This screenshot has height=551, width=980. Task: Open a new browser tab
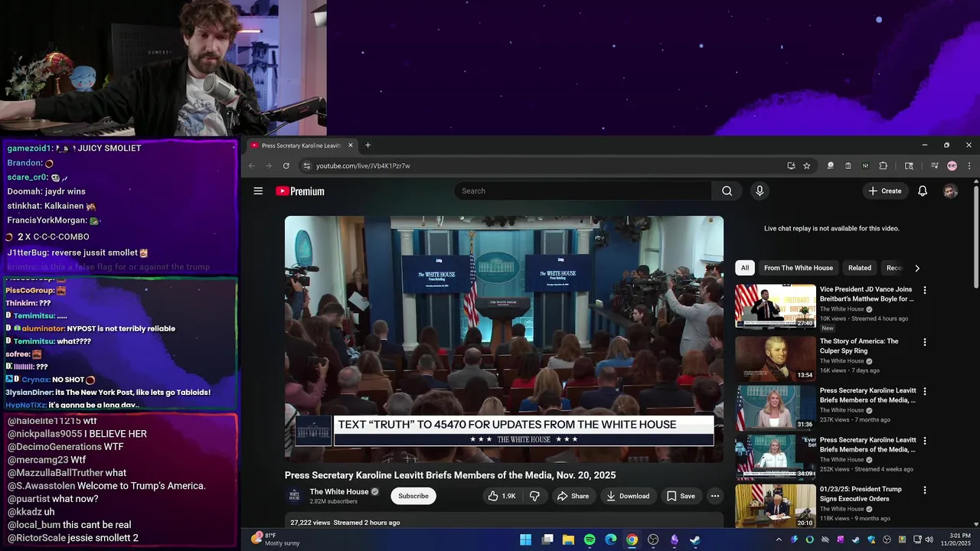367,145
